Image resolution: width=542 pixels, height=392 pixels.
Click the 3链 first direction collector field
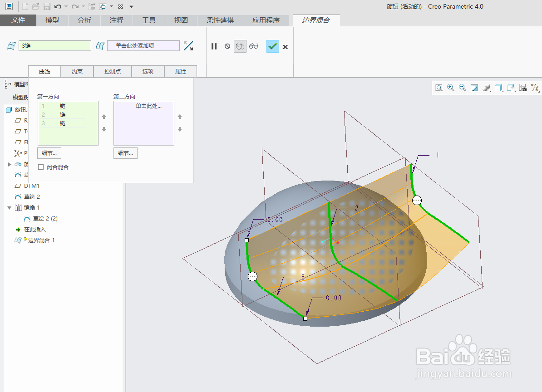click(x=54, y=45)
